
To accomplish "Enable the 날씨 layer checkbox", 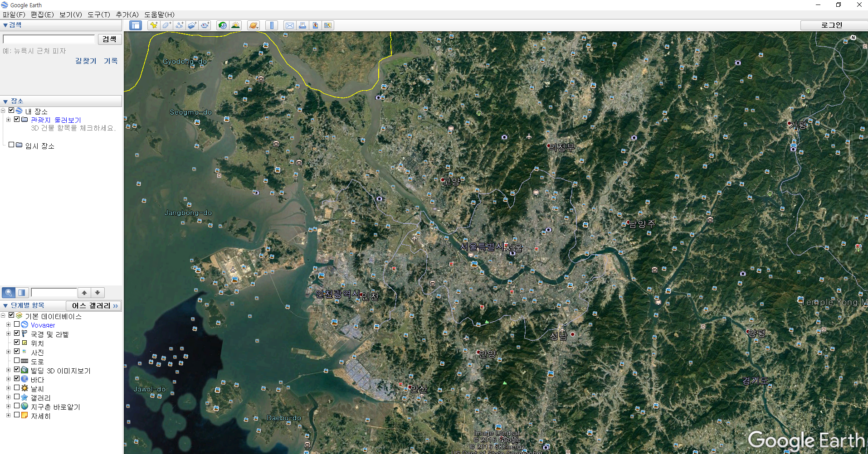I will click(17, 388).
